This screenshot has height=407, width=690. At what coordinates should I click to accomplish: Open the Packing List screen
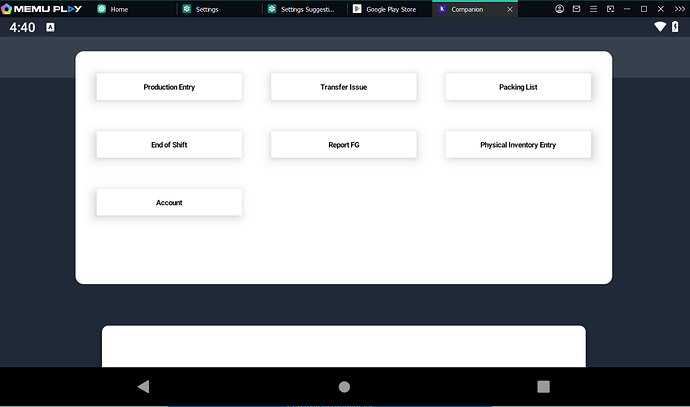(x=518, y=87)
